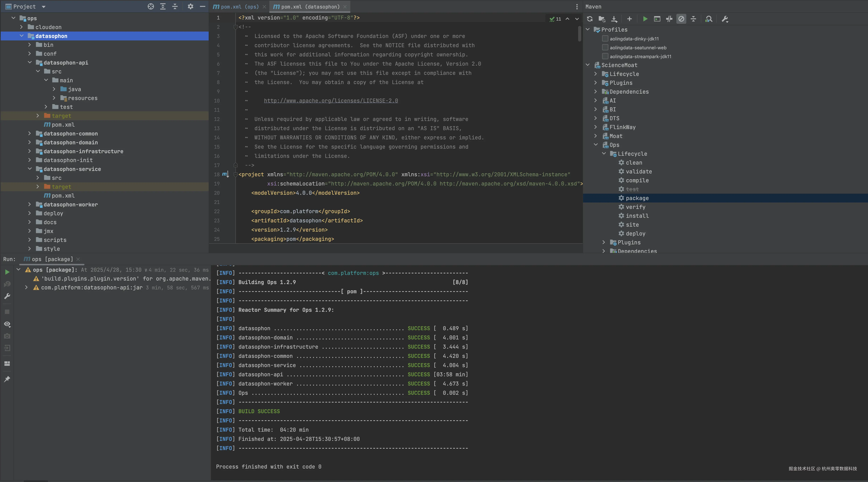Toggle aolingdata-streampark-jdk11 profile checkbox
This screenshot has height=482, width=868.
(x=605, y=56)
